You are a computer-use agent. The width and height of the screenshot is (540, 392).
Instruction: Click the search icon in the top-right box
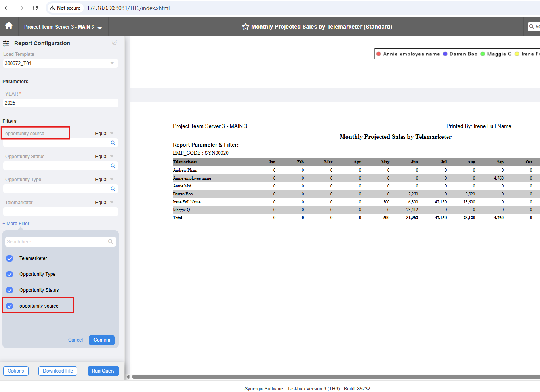pyautogui.click(x=532, y=27)
